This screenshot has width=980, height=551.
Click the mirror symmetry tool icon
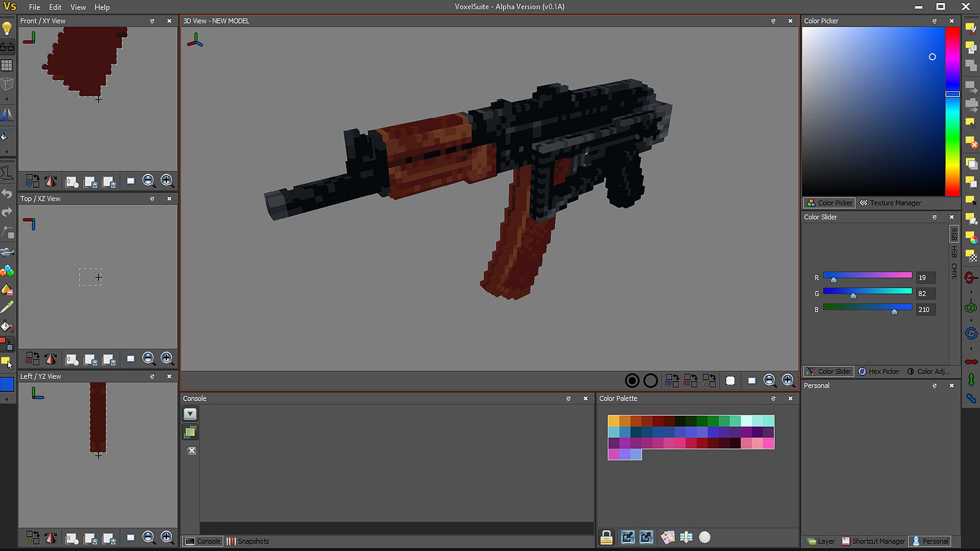click(7, 115)
